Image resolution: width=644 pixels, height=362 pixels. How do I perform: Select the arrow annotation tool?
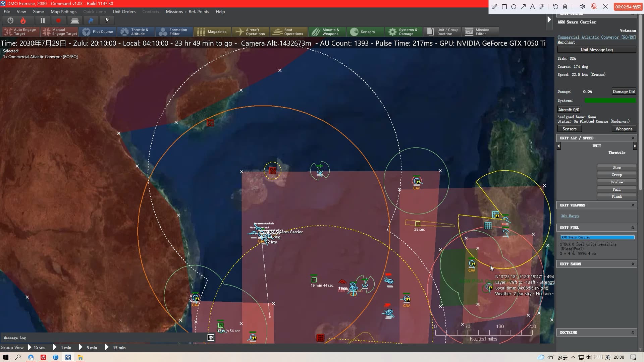[523, 7]
